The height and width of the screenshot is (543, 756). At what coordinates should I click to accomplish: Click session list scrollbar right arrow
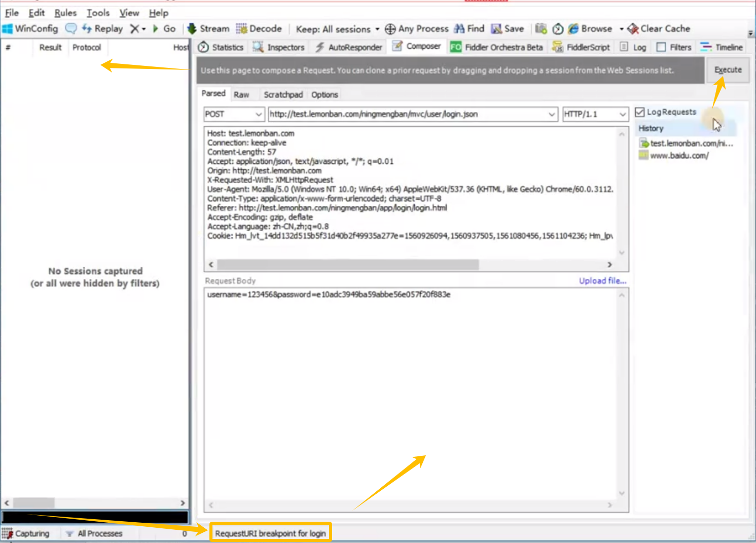[183, 503]
